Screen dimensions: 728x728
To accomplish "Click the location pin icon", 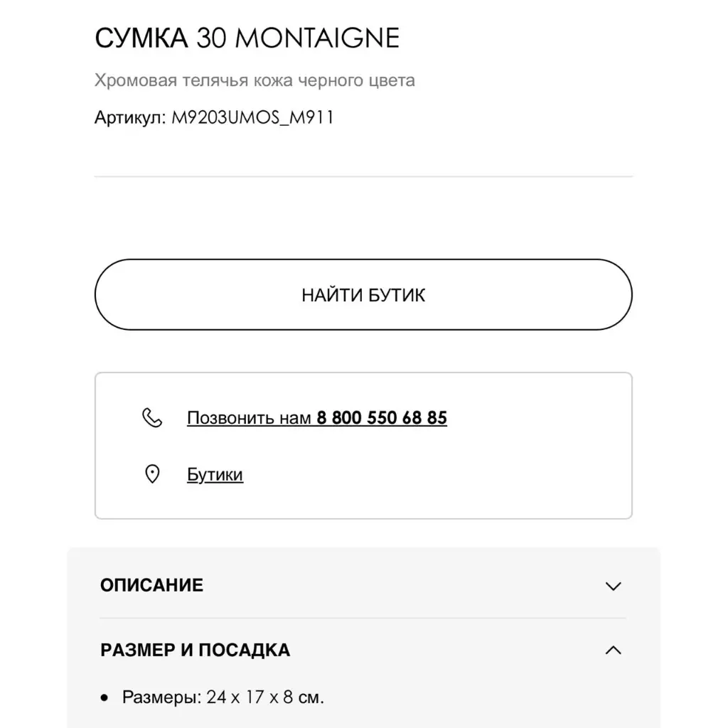I will coord(152,474).
